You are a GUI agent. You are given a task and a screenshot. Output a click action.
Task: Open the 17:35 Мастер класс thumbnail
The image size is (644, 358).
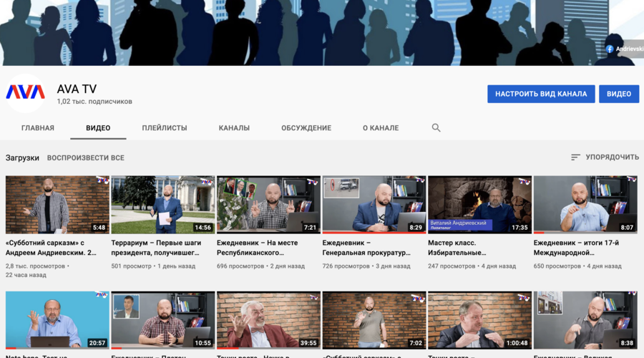[479, 205]
